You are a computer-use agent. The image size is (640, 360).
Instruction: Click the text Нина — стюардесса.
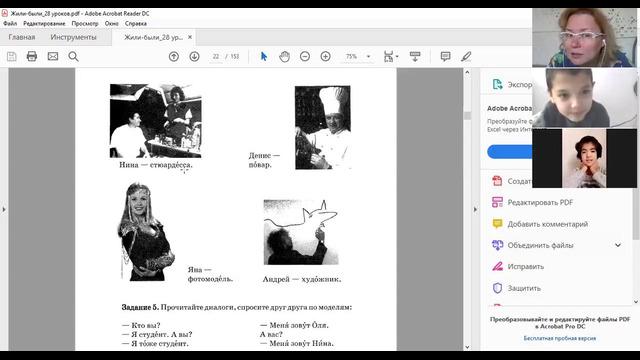(x=156, y=165)
